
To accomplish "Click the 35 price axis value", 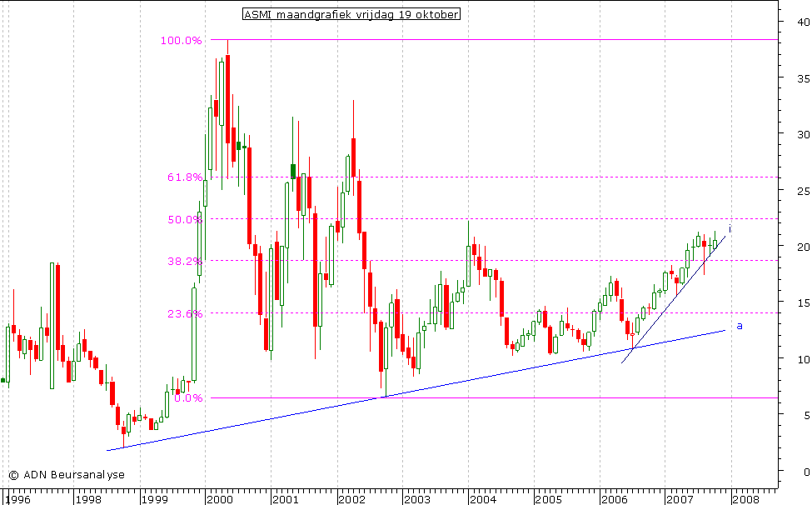I will click(804, 78).
